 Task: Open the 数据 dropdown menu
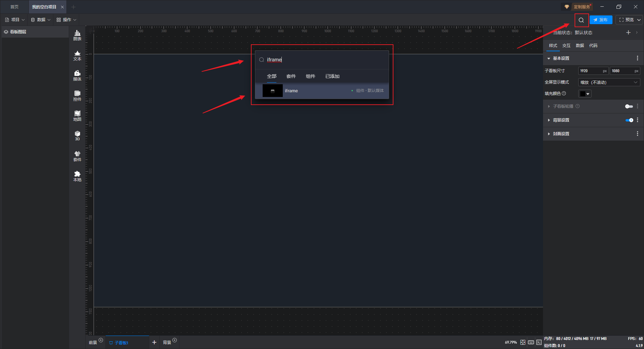point(41,20)
